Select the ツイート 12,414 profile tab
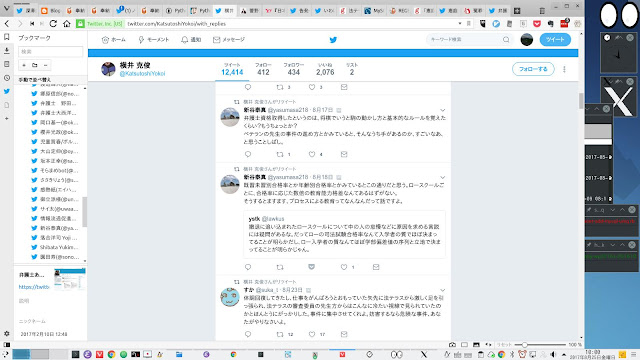The height and width of the screenshot is (360, 640). point(232,69)
